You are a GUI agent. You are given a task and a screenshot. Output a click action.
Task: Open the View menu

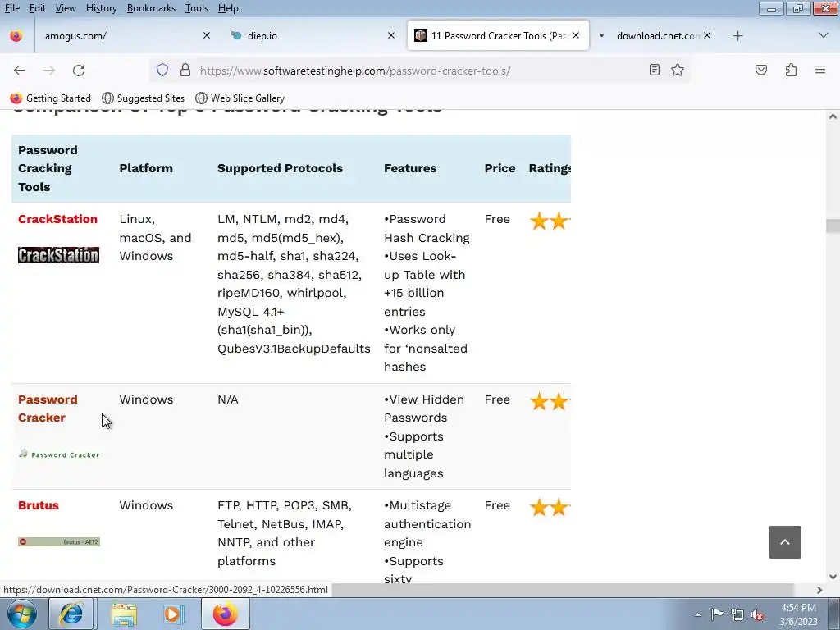66,8
